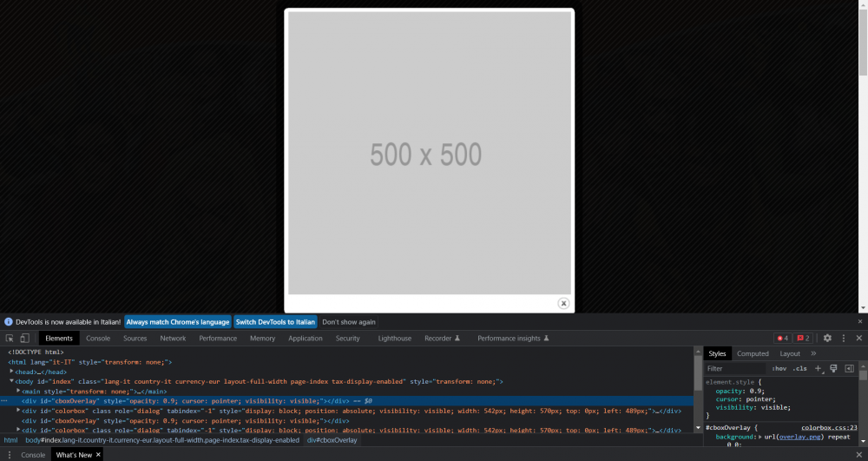Select What's New drawer tab

(x=74, y=455)
